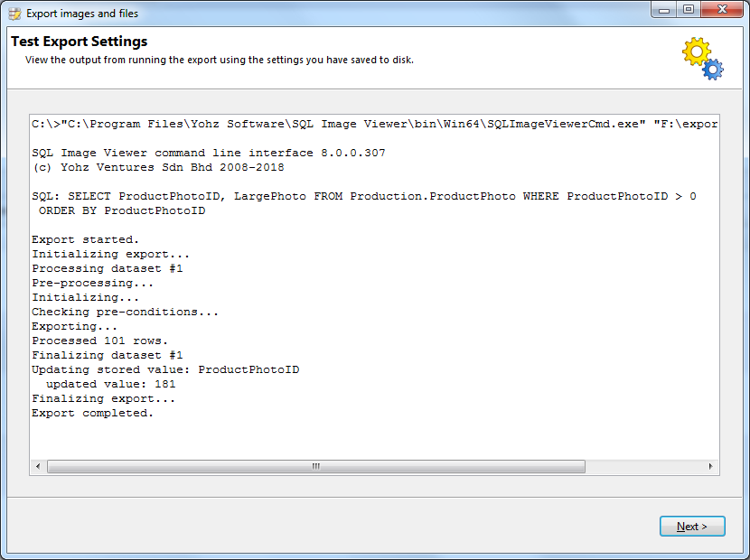Click the 'Export completed.' line

(x=93, y=413)
